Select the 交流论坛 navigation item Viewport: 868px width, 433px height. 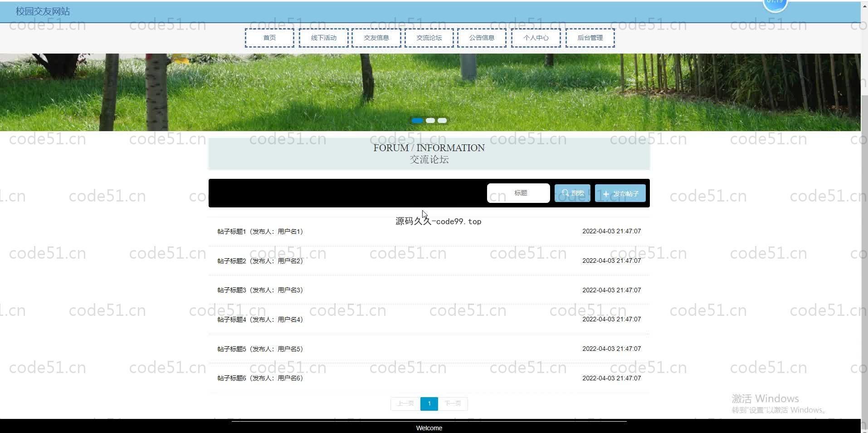(429, 38)
